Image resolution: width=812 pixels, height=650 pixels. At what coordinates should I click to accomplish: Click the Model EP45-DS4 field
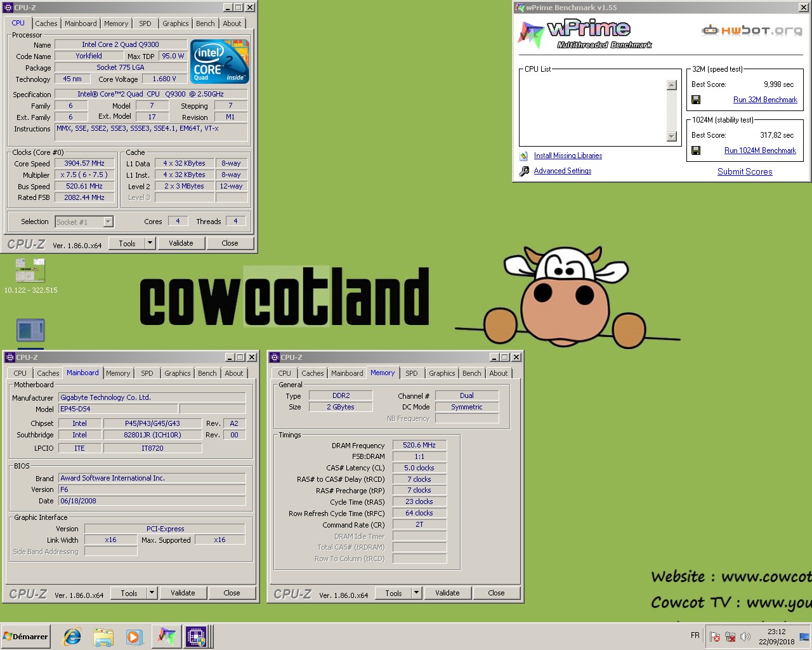point(119,409)
